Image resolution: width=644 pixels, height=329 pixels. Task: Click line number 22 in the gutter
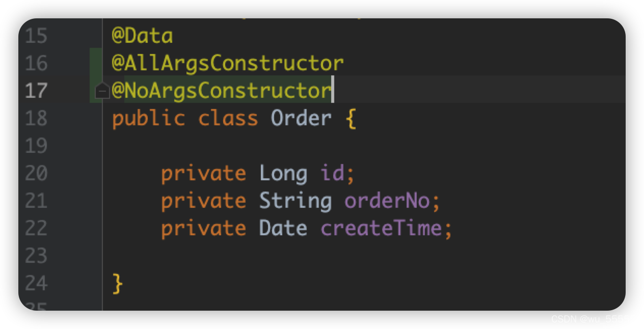[x=35, y=228]
